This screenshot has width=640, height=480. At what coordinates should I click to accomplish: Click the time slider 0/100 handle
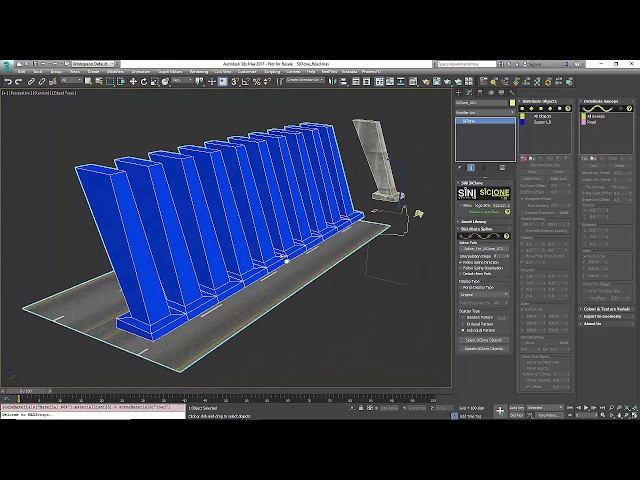[25, 391]
